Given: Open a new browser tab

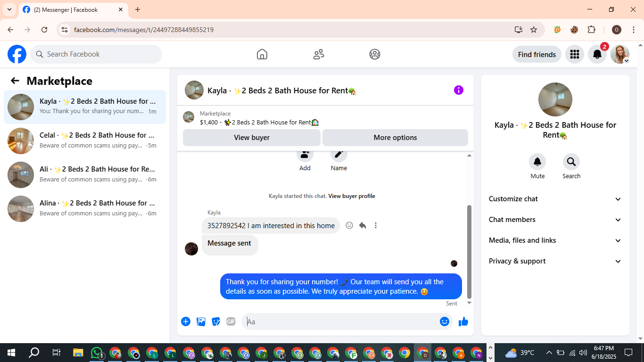Looking at the screenshot, I should coord(138,9).
